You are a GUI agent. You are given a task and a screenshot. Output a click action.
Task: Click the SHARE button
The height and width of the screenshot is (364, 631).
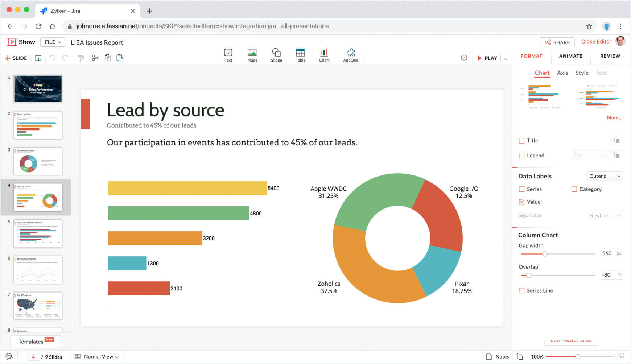[557, 42]
